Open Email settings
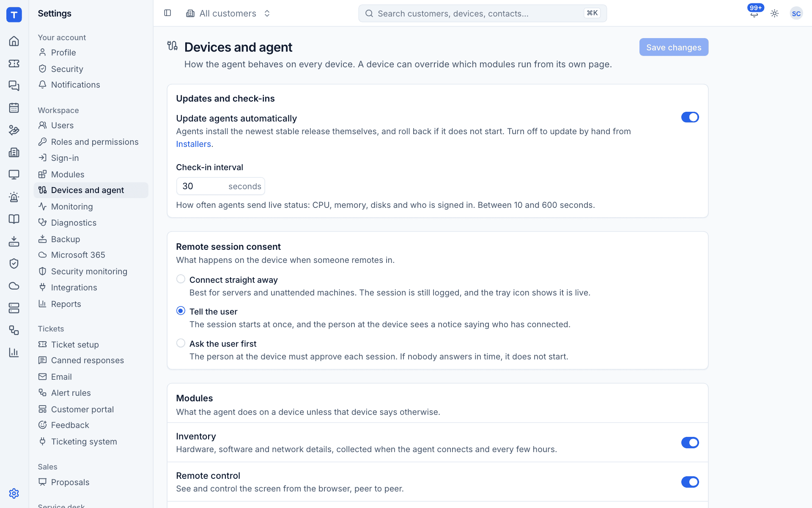Viewport: 812px width, 508px height. click(91, 377)
